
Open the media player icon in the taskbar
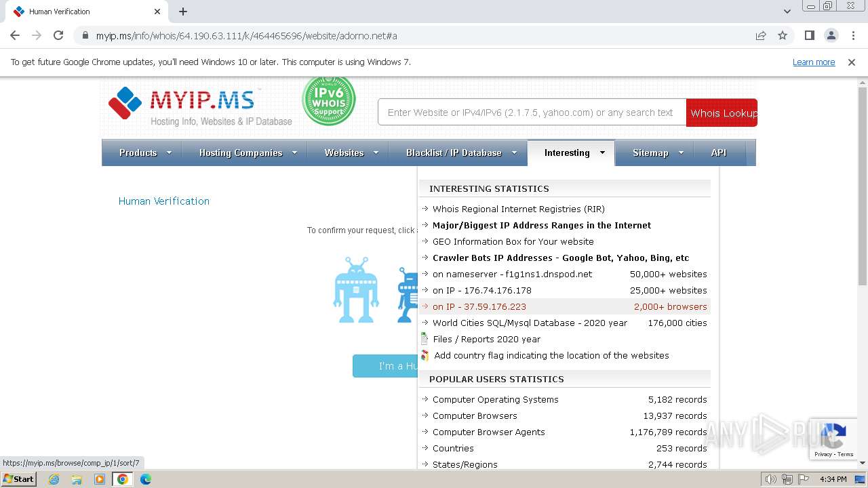[100, 479]
